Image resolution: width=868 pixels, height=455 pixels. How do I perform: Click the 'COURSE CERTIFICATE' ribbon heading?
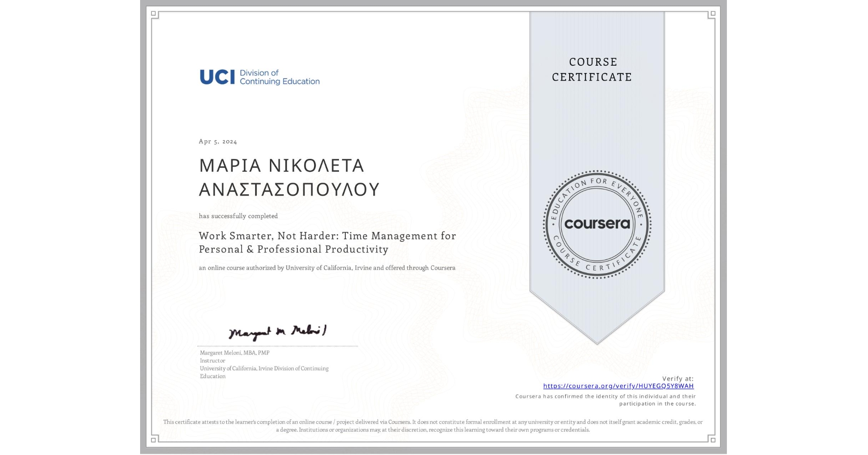592,69
